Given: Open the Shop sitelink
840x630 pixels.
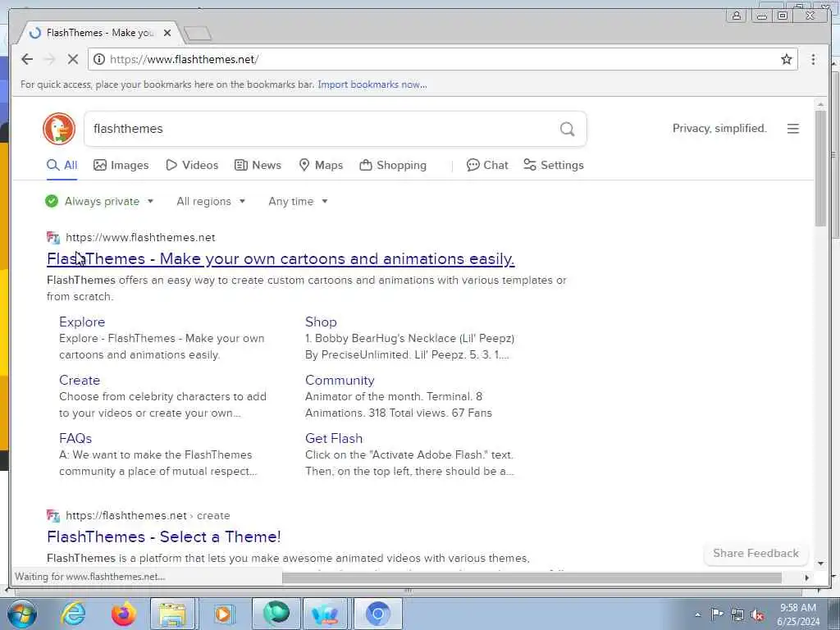Looking at the screenshot, I should [x=321, y=322].
